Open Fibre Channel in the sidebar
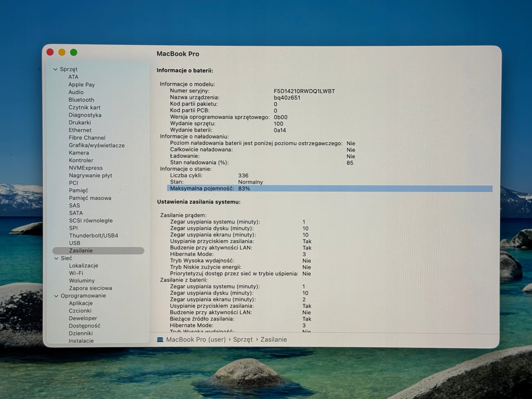The width and height of the screenshot is (532, 399). pos(87,138)
